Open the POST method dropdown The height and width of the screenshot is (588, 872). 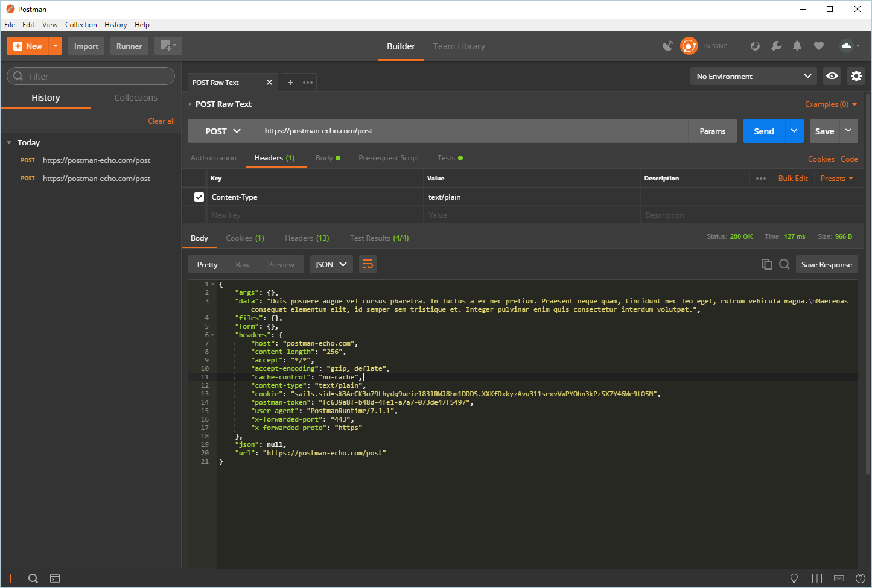click(223, 131)
